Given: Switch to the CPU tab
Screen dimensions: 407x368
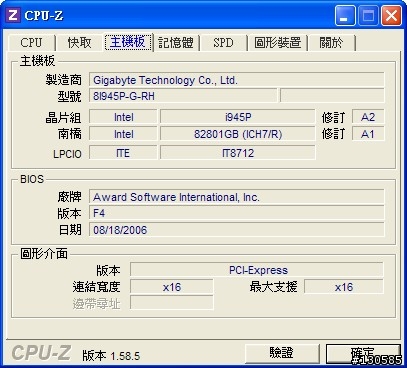Looking at the screenshot, I should pyautogui.click(x=31, y=43).
